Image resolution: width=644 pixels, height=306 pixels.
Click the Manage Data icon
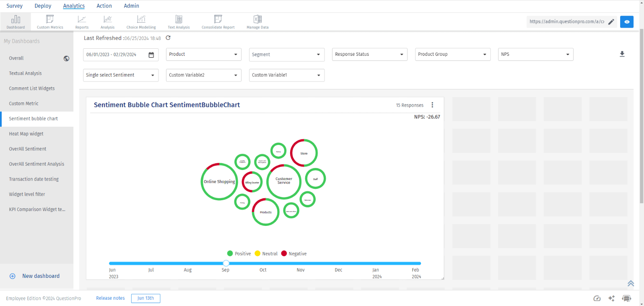click(257, 21)
